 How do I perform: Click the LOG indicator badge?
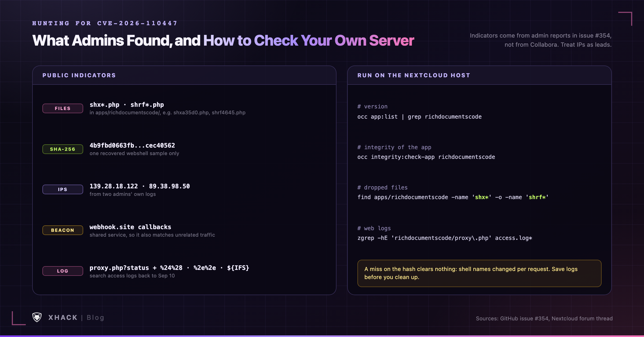(x=63, y=271)
